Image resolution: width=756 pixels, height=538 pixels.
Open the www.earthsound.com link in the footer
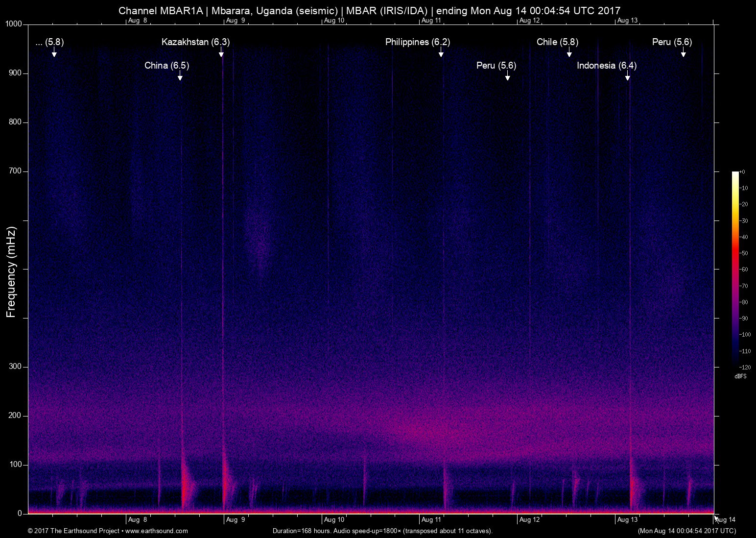pos(157,531)
